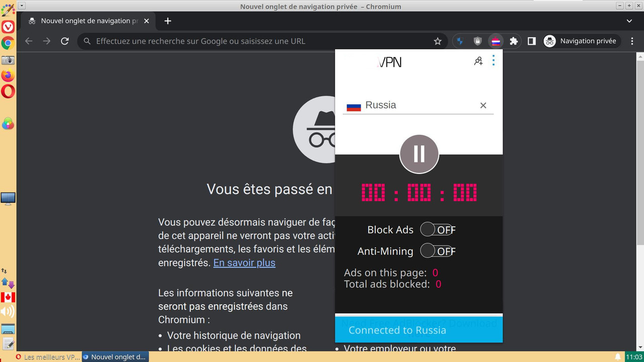644x362 pixels.
Task: Click the colorful circles app icon in the dock
Action: (8, 124)
